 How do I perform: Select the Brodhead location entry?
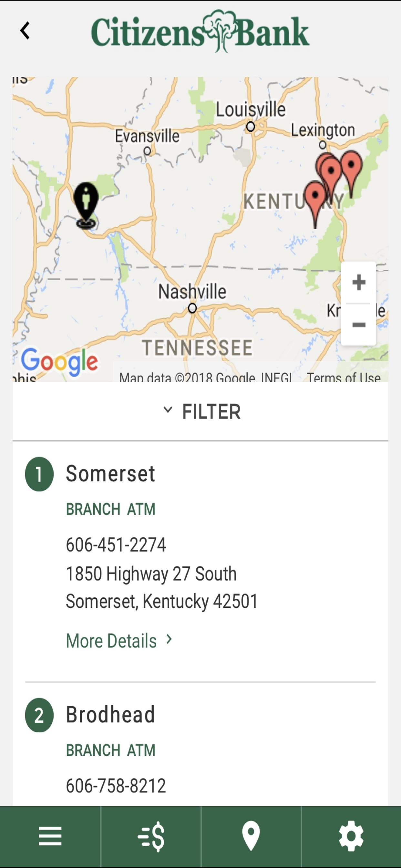pos(110,715)
